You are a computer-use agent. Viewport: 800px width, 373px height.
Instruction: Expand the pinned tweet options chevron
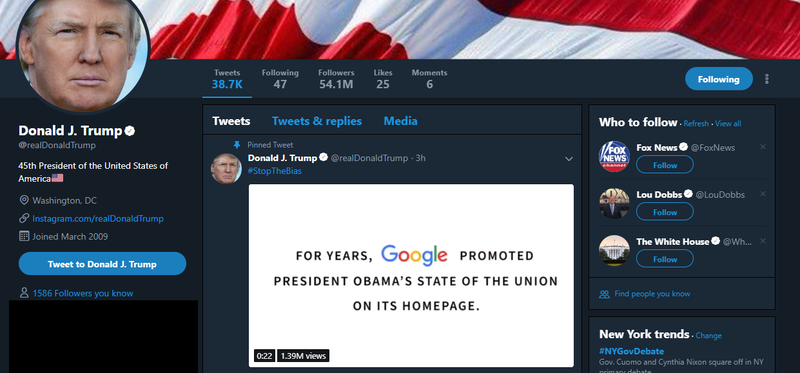point(569,159)
